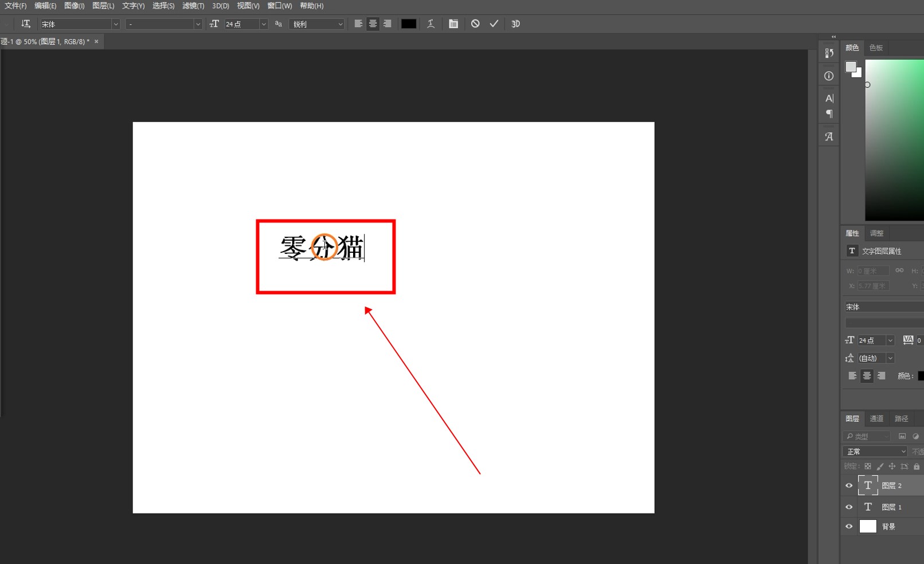The width and height of the screenshot is (924, 564).
Task: Open the paragraph panel icon in side dock
Action: pos(829,114)
